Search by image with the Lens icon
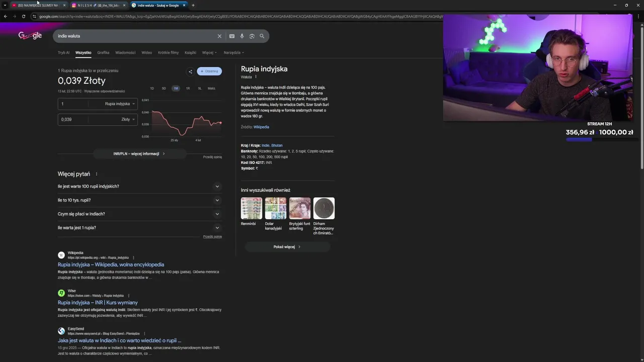The width and height of the screenshot is (644, 362). pyautogui.click(x=252, y=36)
